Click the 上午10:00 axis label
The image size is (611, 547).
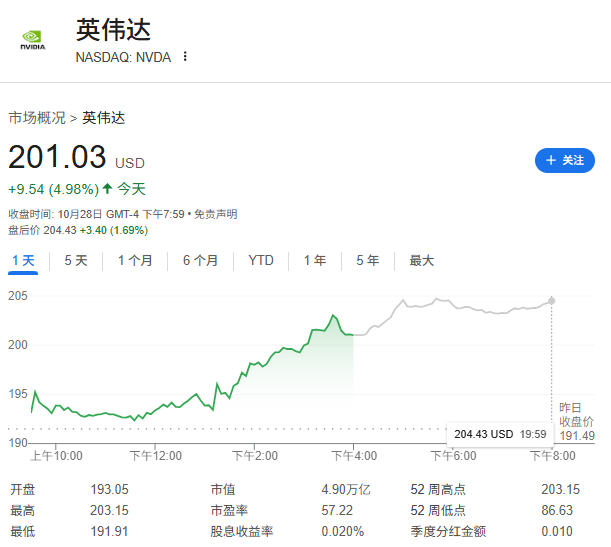pyautogui.click(x=57, y=456)
